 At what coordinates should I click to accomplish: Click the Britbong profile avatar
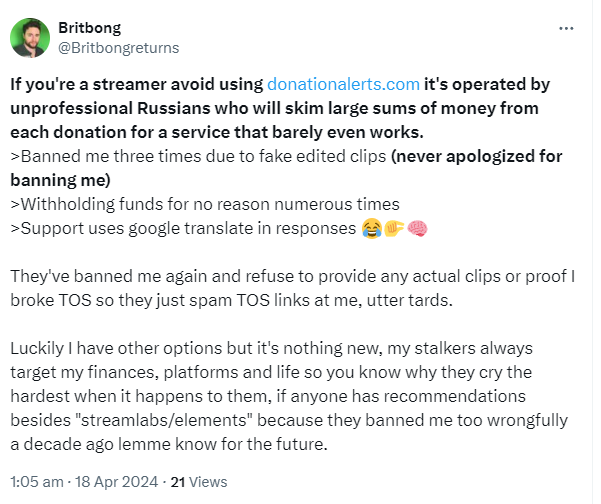tap(31, 37)
